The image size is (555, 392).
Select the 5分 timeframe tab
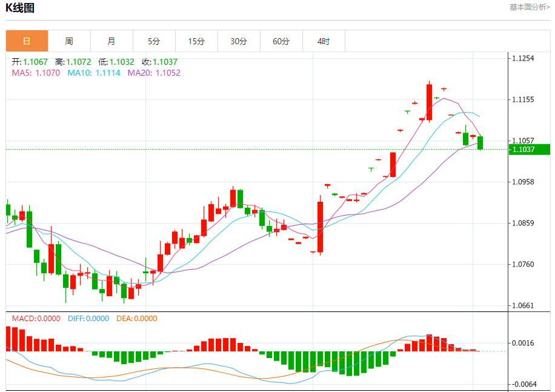(154, 41)
